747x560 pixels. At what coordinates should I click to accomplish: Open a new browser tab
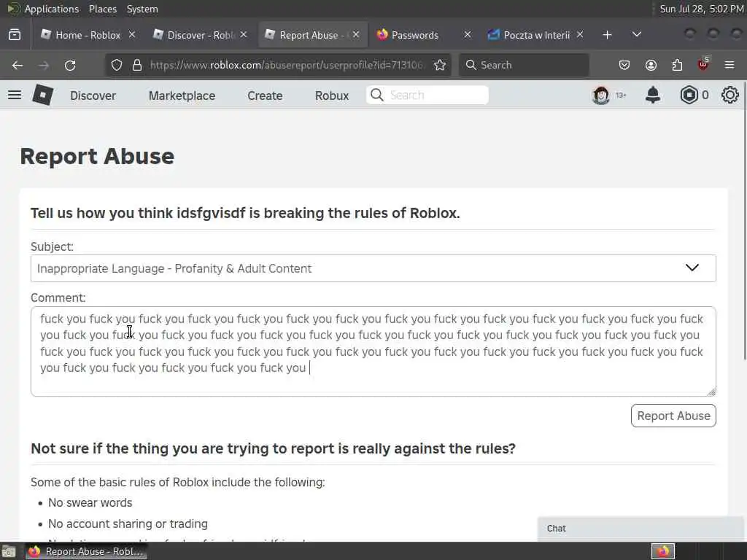point(607,35)
